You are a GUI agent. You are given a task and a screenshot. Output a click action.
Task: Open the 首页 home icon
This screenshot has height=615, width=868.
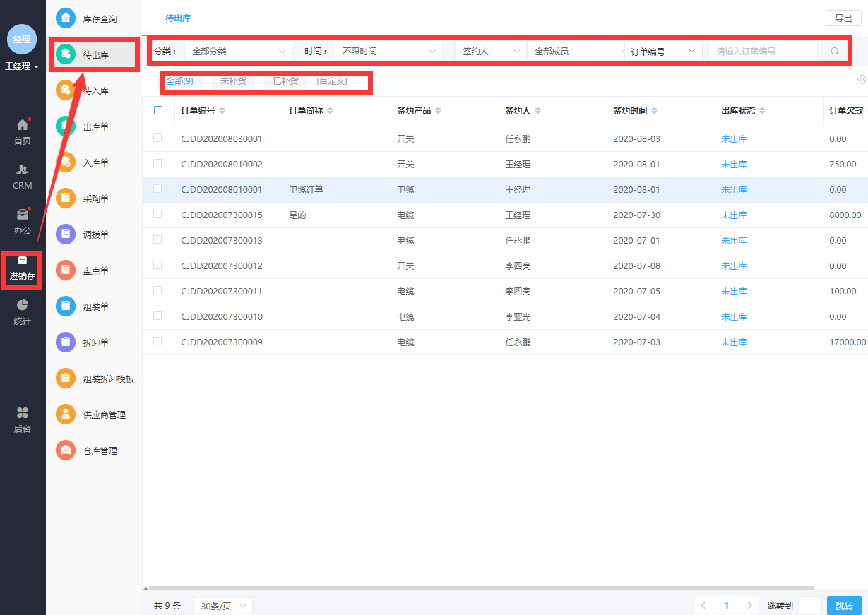click(x=23, y=125)
